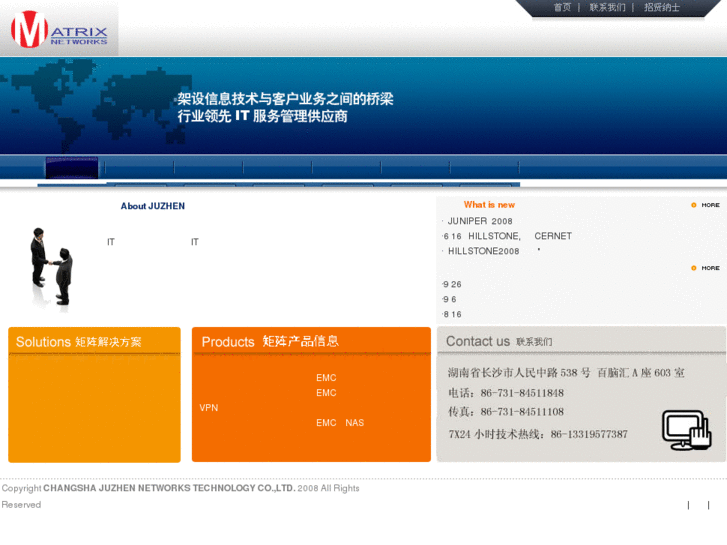Viewport: 727px width, 545px height.
Task: Open the 联系我们 top link
Action: (607, 7)
